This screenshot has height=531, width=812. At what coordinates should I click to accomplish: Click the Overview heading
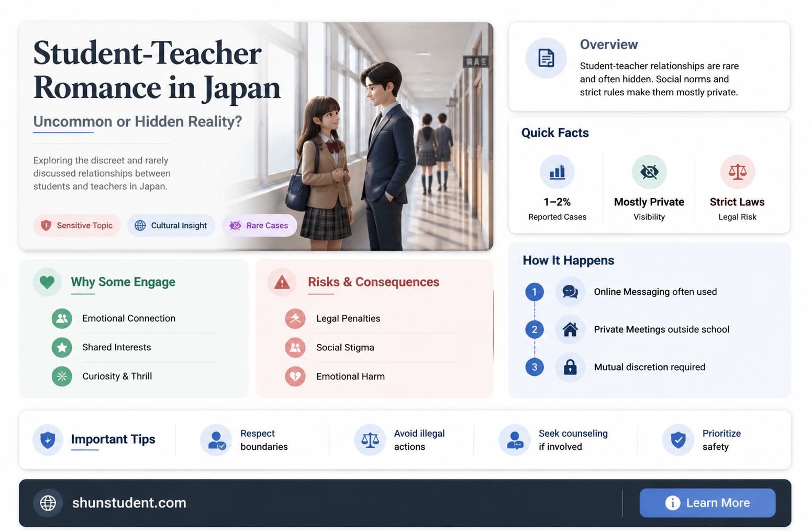(x=609, y=45)
